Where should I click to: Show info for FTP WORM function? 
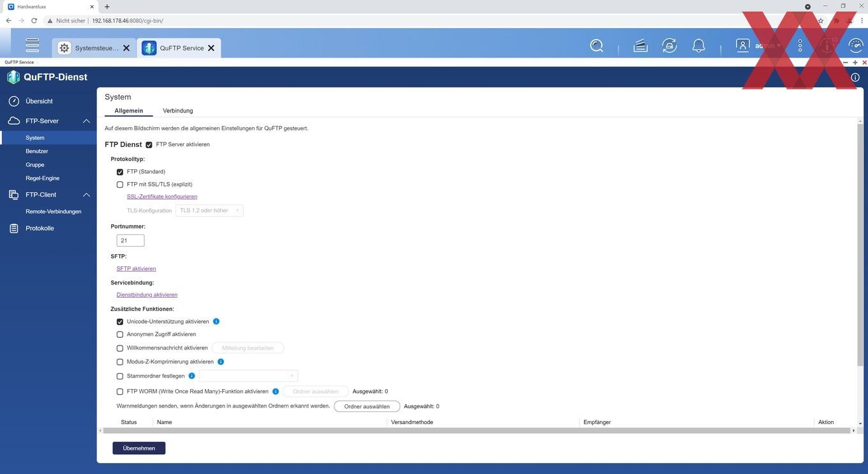276,391
